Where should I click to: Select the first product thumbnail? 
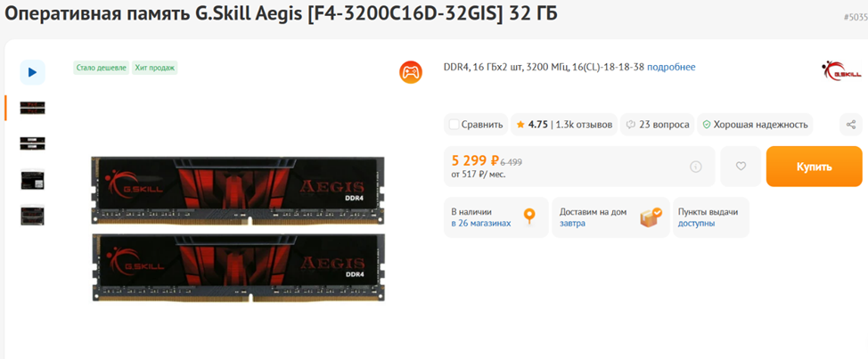pyautogui.click(x=32, y=108)
